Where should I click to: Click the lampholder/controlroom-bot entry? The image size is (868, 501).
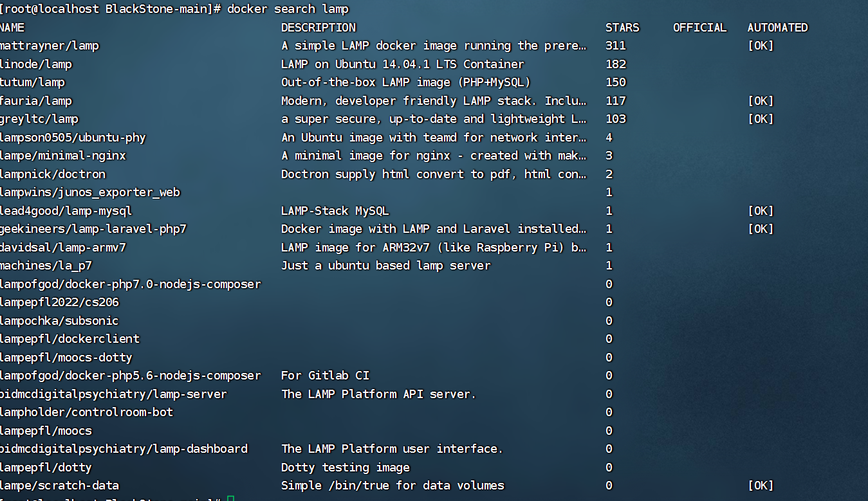[87, 412]
